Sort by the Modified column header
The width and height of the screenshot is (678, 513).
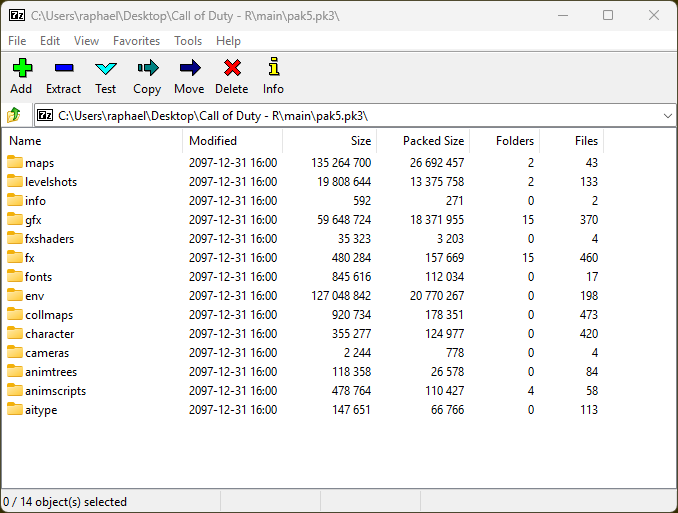point(233,141)
